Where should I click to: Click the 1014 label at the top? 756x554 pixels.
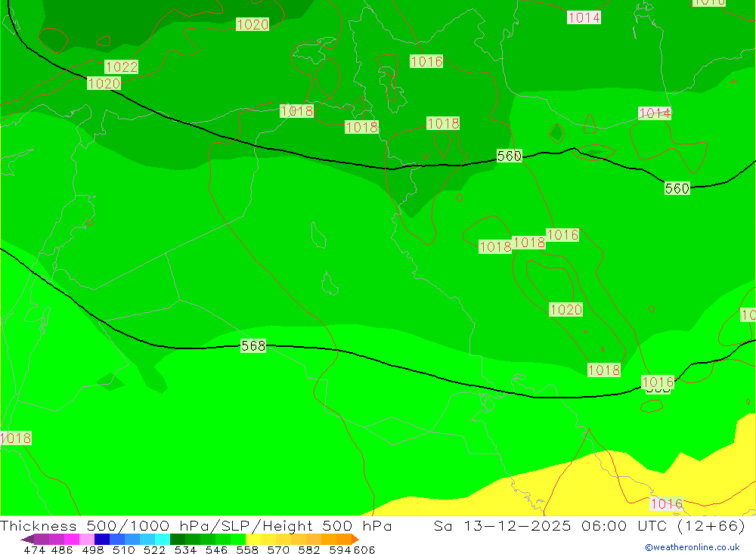point(584,18)
